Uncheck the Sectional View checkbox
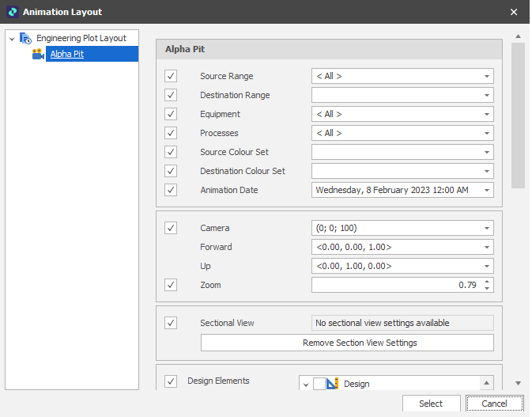The height and width of the screenshot is (417, 532). pyautogui.click(x=171, y=323)
